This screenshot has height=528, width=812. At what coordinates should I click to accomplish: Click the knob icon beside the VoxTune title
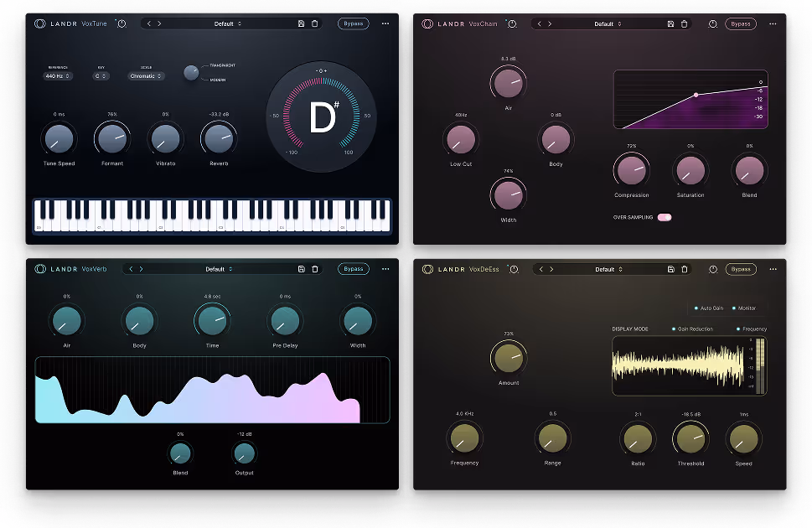coord(122,23)
